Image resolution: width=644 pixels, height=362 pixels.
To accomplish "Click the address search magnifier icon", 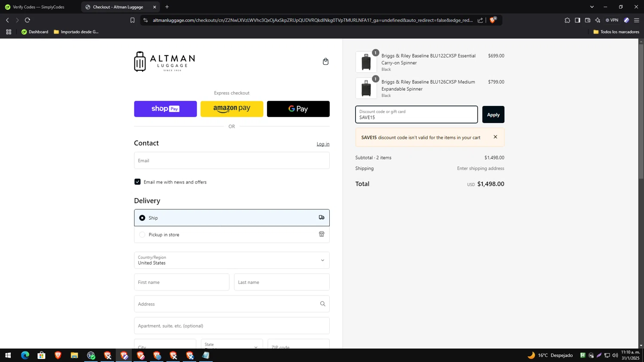I will click(322, 304).
